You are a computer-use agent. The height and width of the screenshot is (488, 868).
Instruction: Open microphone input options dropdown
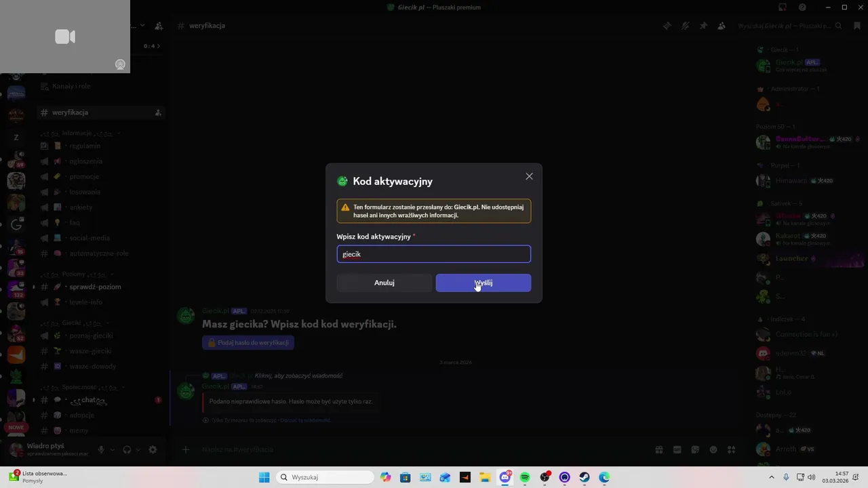tap(113, 449)
